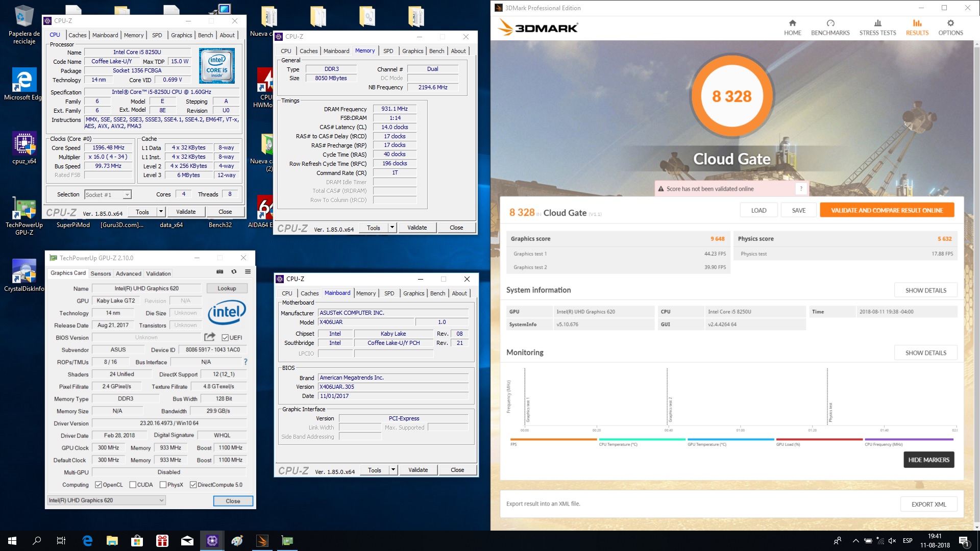Open the Mail app on taskbar

click(187, 541)
